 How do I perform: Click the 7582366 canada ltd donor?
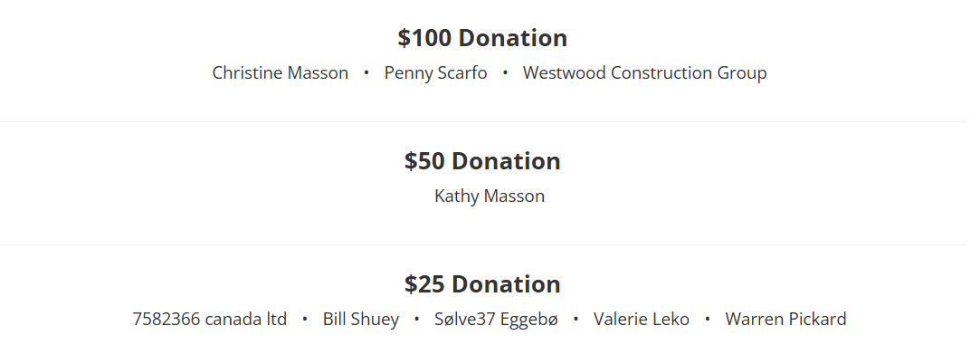(209, 319)
